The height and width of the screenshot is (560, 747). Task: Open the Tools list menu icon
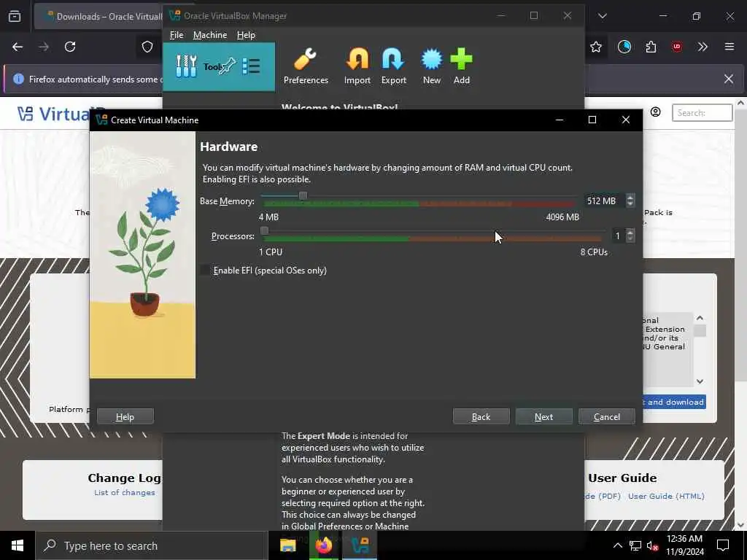pos(251,66)
